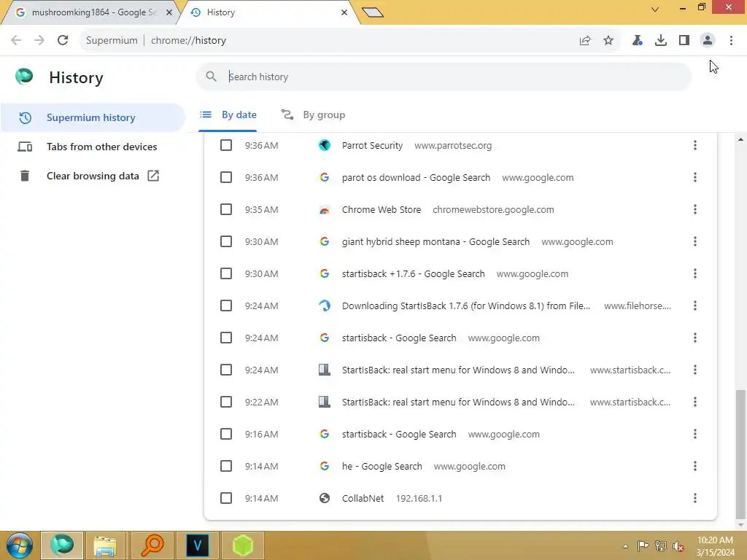The width and height of the screenshot is (747, 560).
Task: Open actions menu for he - Google Search
Action: [695, 466]
